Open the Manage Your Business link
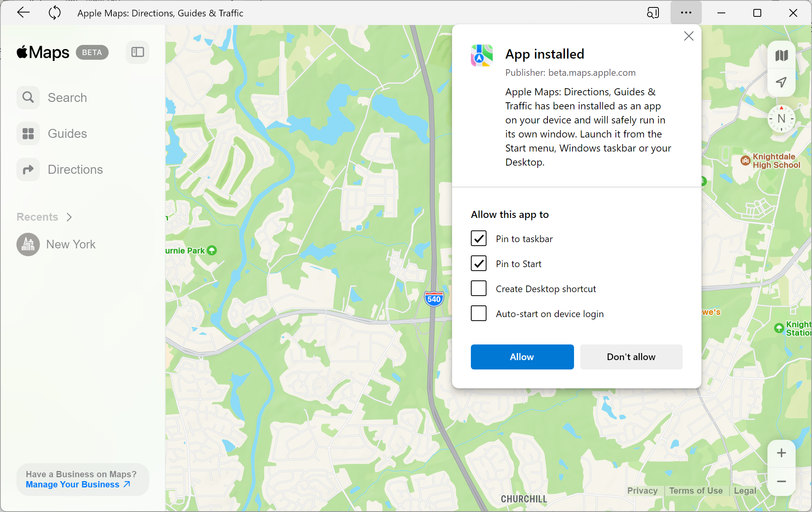 pyautogui.click(x=72, y=484)
